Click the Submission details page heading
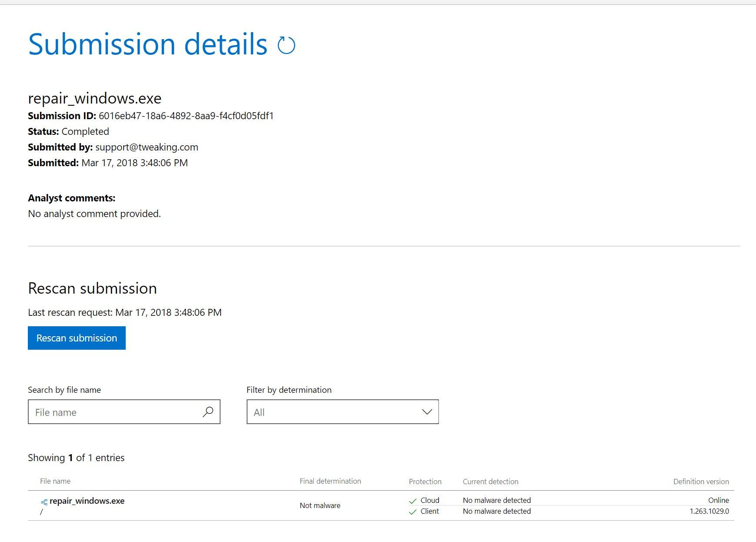756x542 pixels. [147, 44]
